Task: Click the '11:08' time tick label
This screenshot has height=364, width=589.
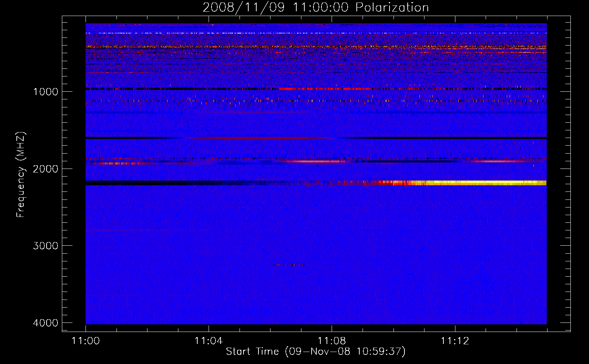Action: 332,341
